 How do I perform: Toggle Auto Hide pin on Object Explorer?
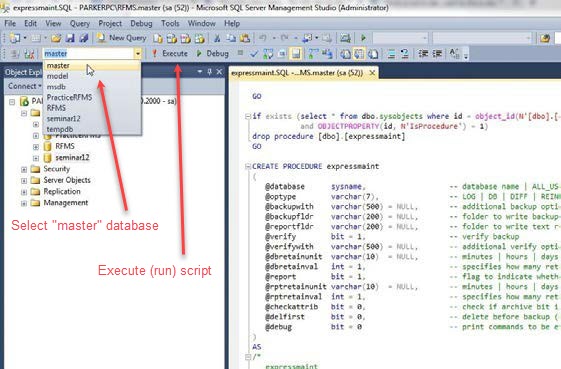click(210, 72)
